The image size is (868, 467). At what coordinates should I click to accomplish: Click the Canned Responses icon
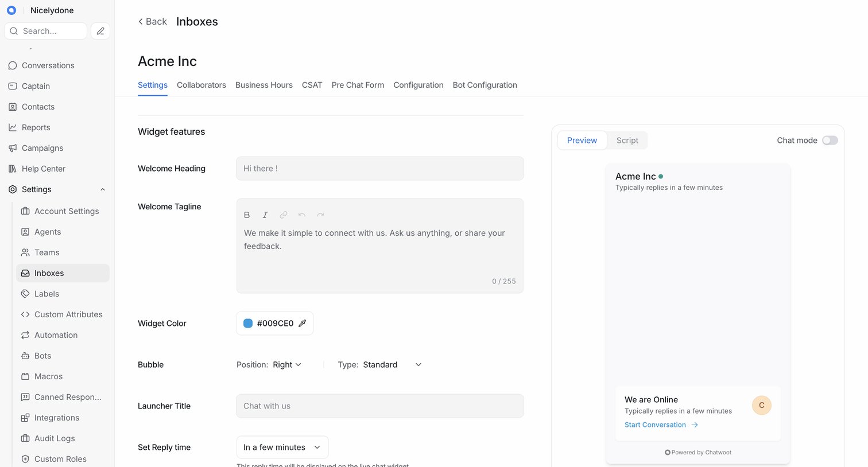point(25,397)
